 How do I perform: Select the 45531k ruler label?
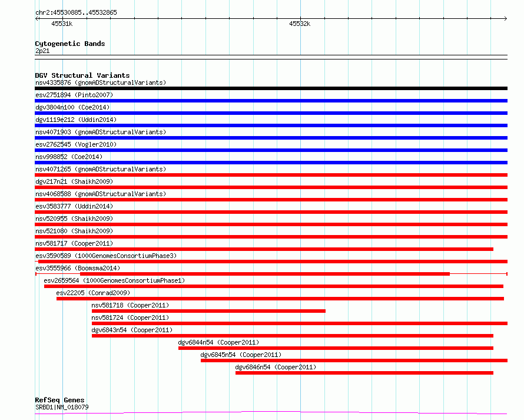coord(62,24)
